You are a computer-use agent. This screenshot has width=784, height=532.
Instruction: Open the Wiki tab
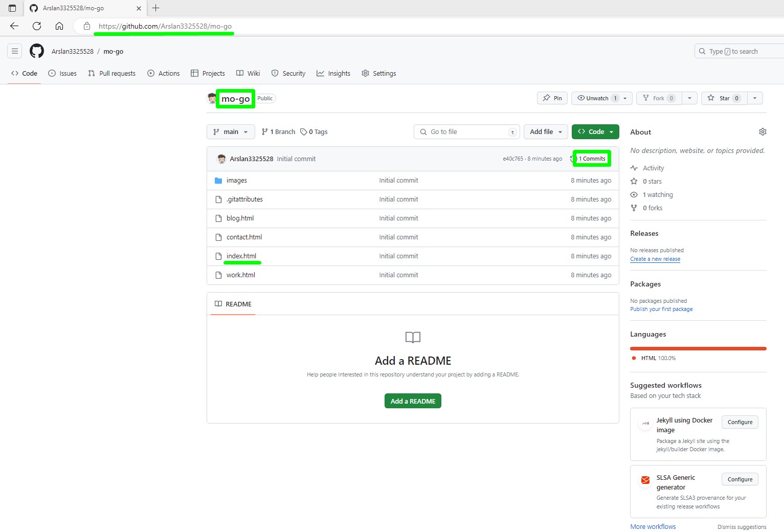[248, 74]
